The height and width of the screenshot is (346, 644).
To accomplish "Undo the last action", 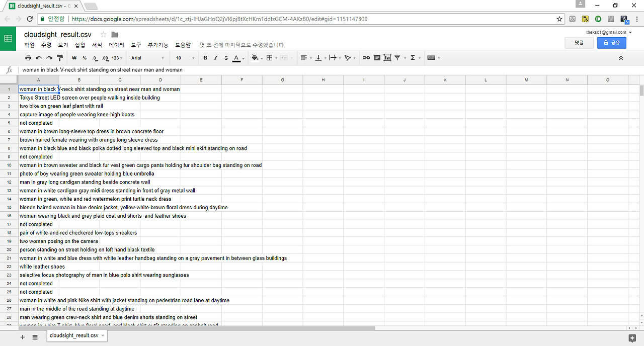I will click(x=39, y=58).
